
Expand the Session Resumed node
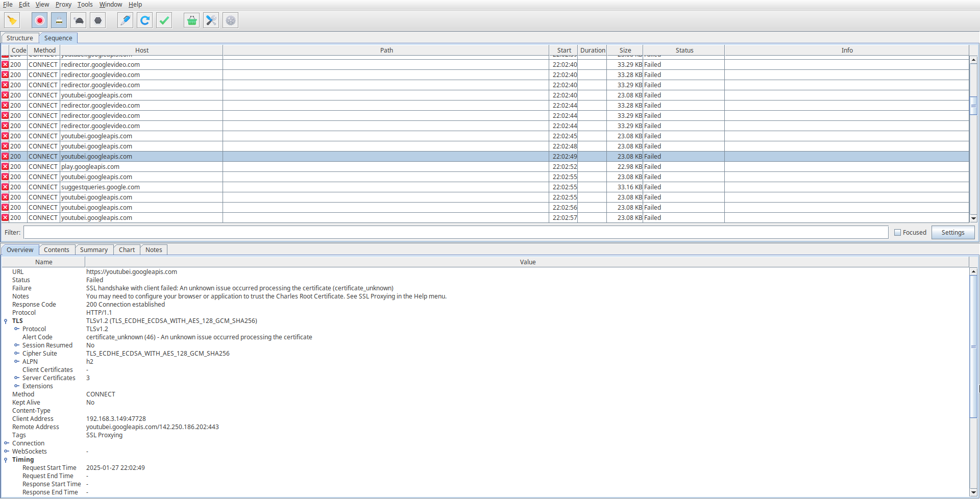pyautogui.click(x=17, y=345)
